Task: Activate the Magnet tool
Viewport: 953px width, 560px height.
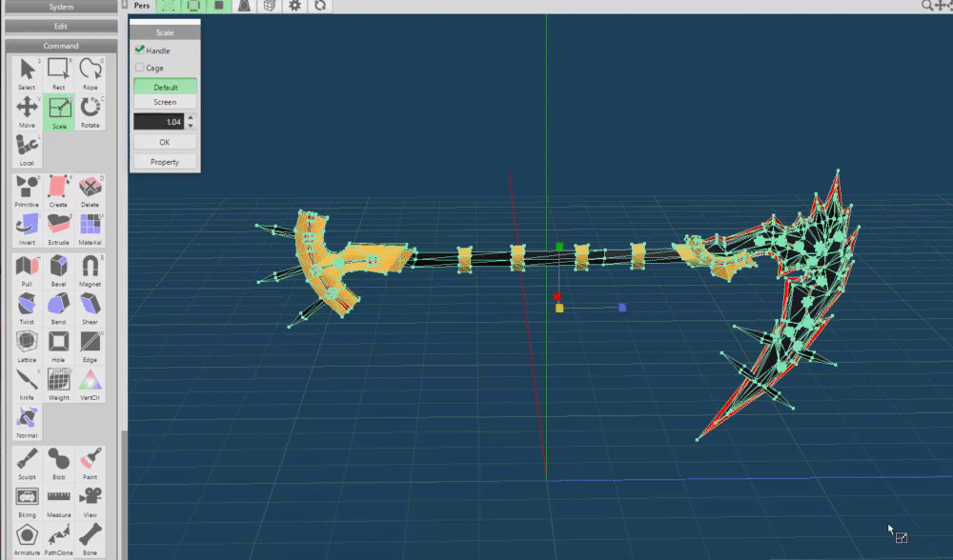Action: [x=90, y=270]
